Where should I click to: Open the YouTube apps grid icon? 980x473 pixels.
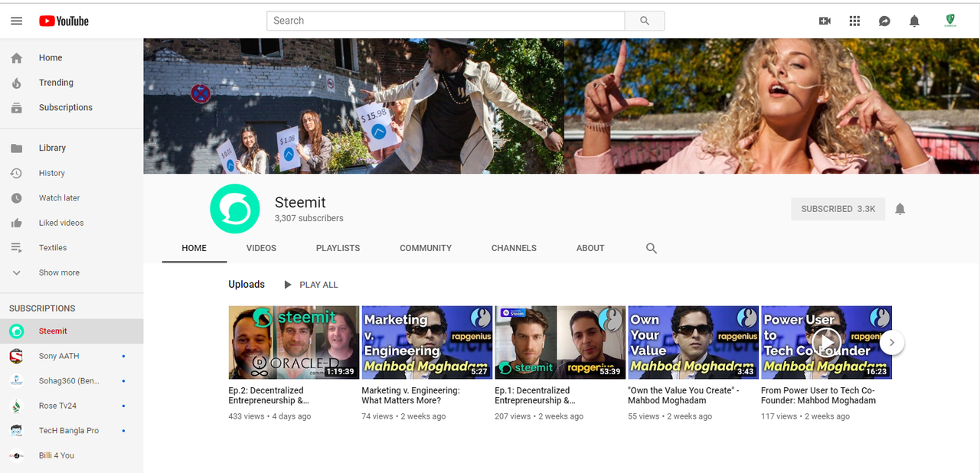pyautogui.click(x=854, y=21)
